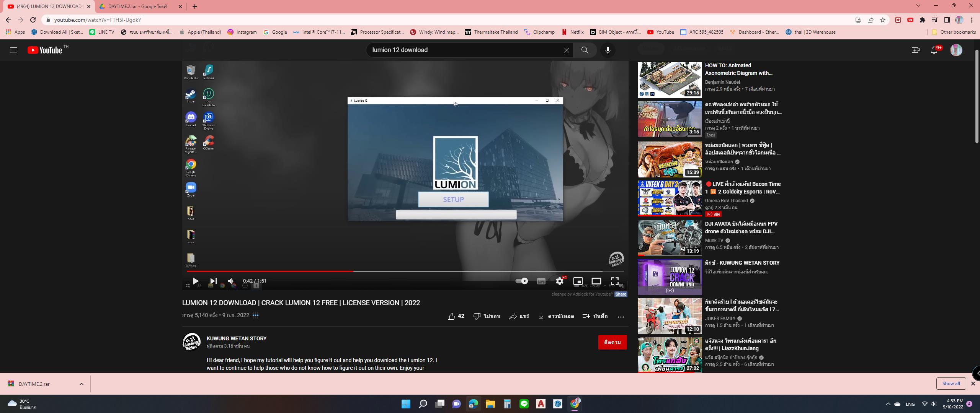Click the create video camera icon
The image size is (980, 413).
point(915,50)
